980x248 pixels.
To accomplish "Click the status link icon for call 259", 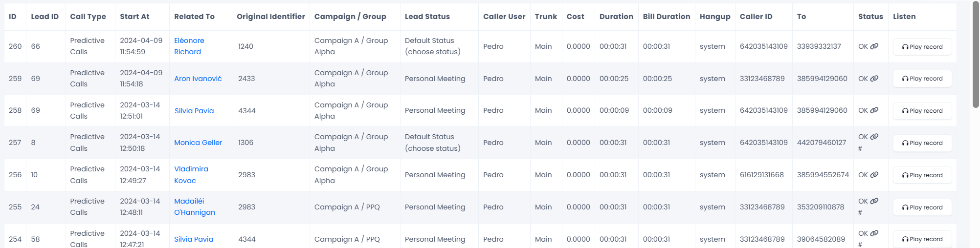I will pos(874,79).
